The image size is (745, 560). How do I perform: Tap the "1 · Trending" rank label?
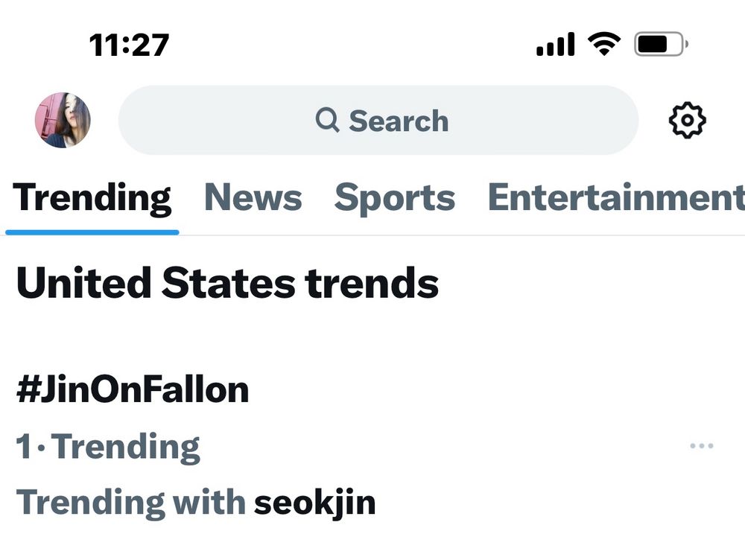click(x=108, y=447)
